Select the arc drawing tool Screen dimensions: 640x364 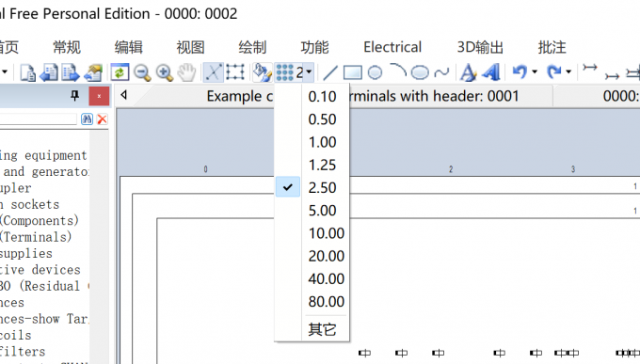coord(398,71)
